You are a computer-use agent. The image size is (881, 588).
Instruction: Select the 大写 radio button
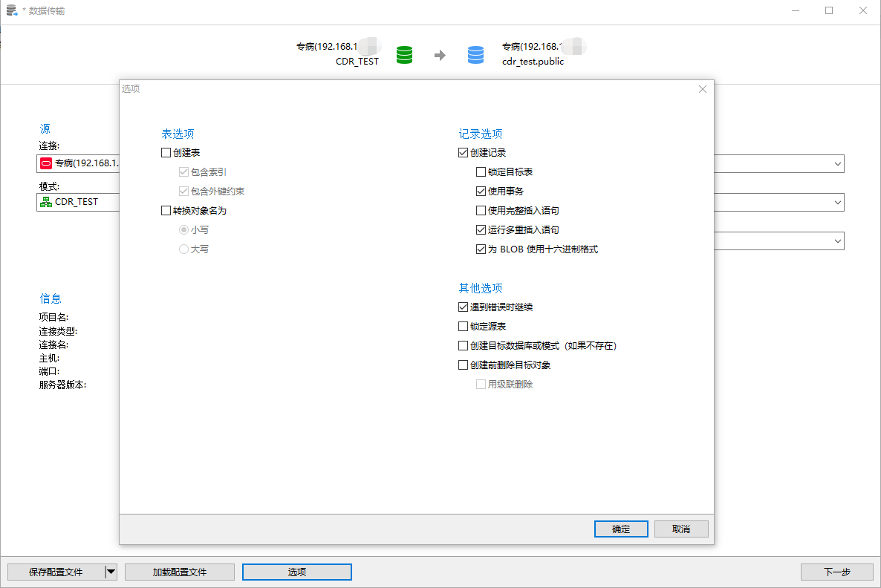[183, 249]
